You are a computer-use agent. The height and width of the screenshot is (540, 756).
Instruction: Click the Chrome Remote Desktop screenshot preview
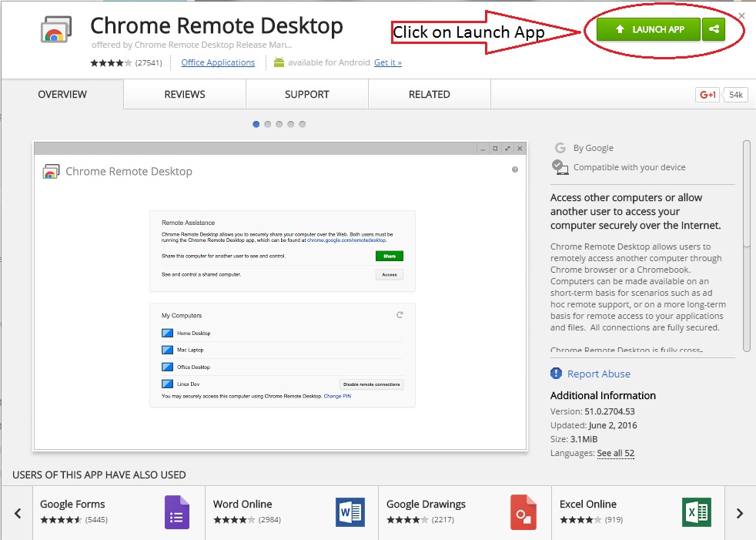(x=280, y=297)
